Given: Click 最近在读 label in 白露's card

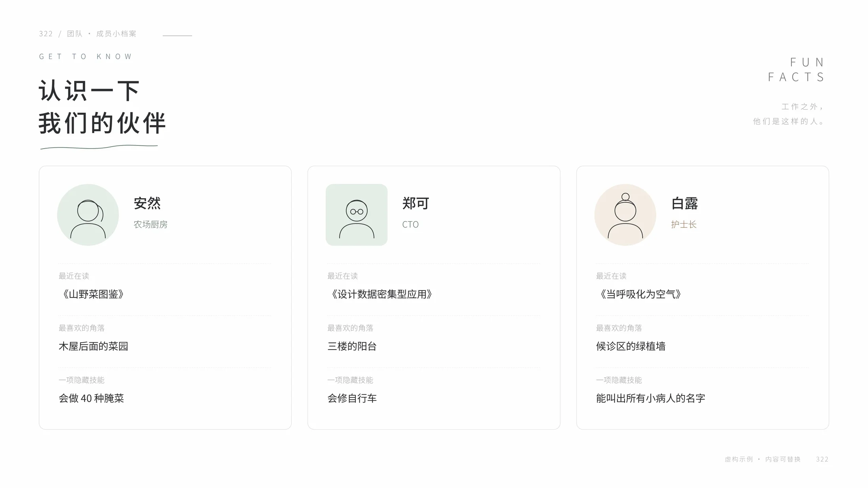Looking at the screenshot, I should [611, 276].
